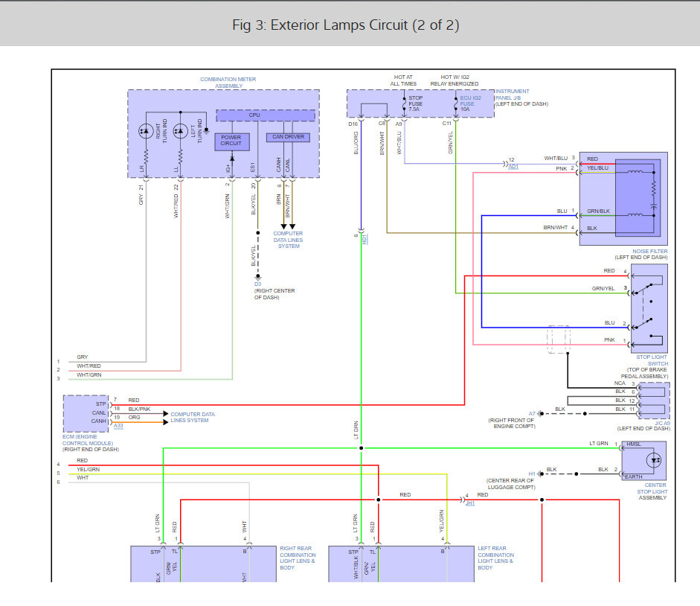Click the 'CENTER STOP LIGHT ASSEMBLY' label
The height and width of the screenshot is (606, 700).
coord(652,491)
